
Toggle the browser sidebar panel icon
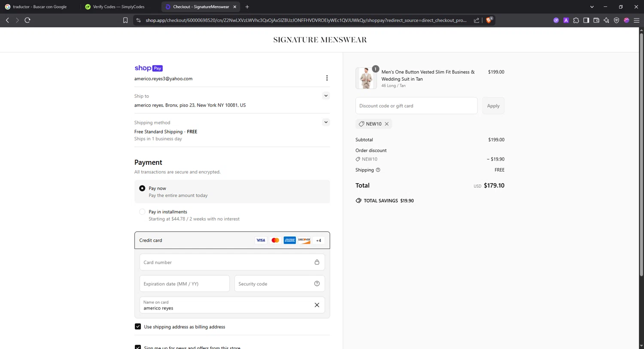(586, 20)
